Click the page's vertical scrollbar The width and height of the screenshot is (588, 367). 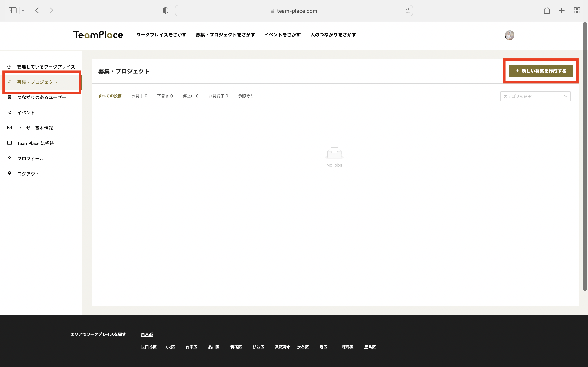point(585,155)
